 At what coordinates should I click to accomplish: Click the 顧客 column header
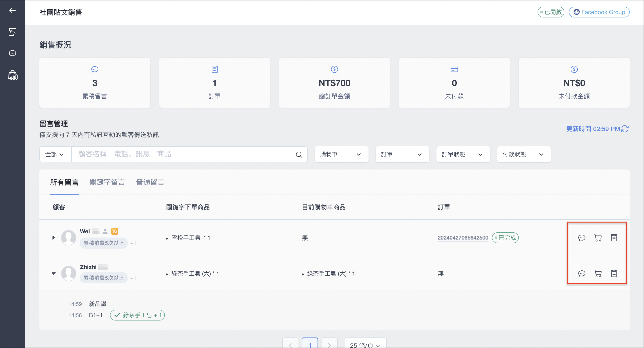pyautogui.click(x=59, y=207)
